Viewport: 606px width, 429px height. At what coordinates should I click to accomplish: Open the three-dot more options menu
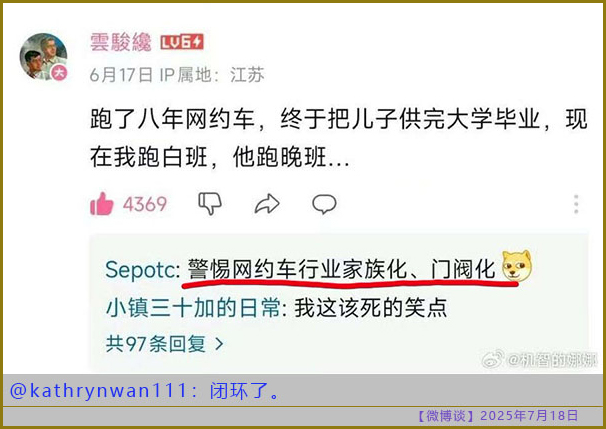click(576, 204)
